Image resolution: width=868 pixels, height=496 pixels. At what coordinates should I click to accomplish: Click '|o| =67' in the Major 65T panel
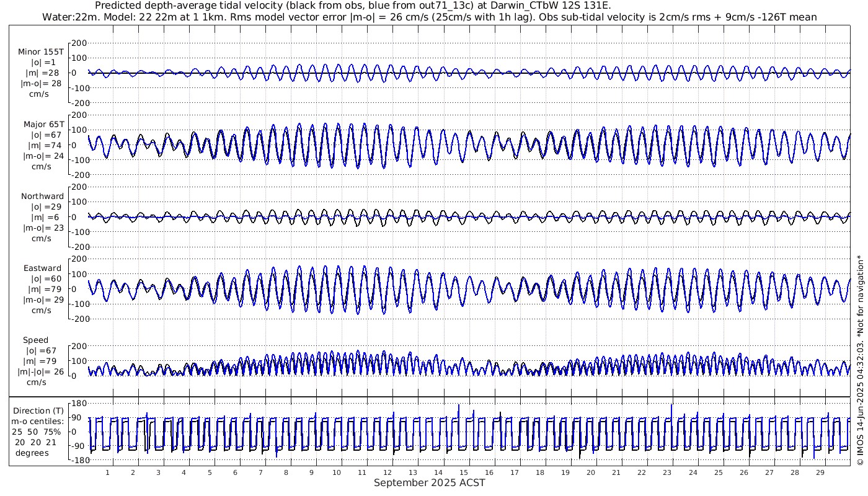pos(43,135)
